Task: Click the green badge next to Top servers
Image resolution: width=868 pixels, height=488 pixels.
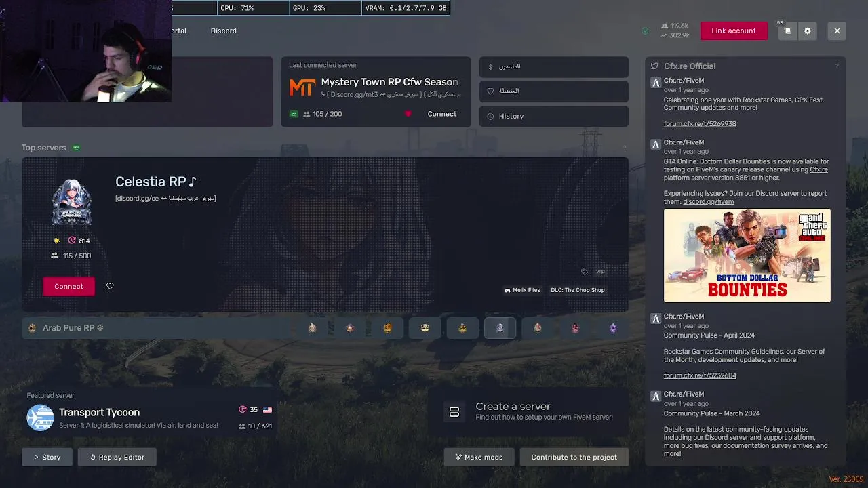Action: click(76, 147)
